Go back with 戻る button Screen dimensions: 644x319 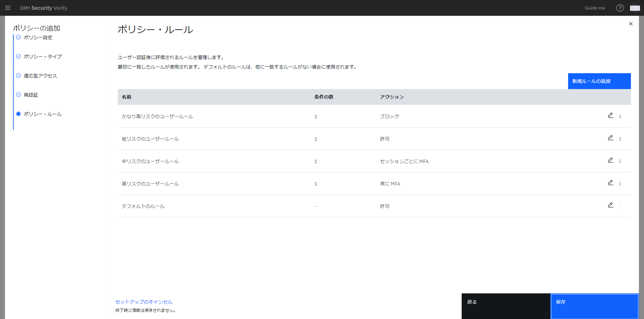tap(506, 306)
